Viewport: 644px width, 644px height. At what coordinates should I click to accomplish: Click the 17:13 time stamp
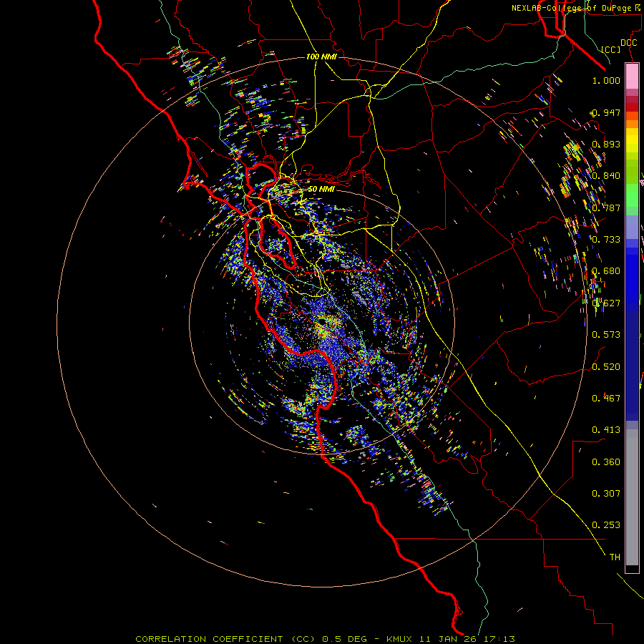point(499,639)
